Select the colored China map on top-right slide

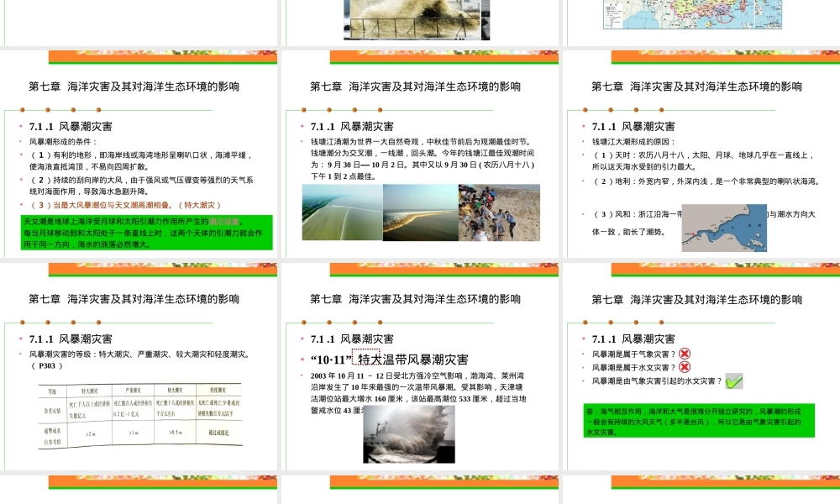tap(693, 14)
